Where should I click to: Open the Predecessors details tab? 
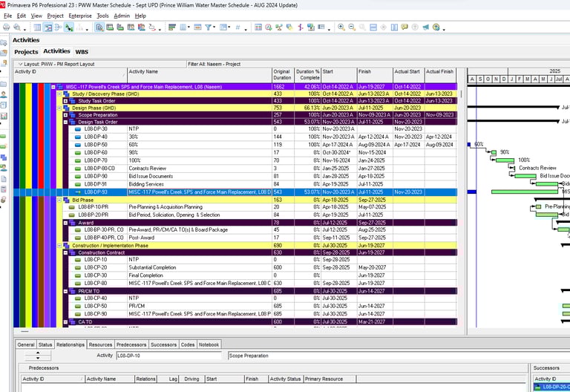[x=131, y=344]
